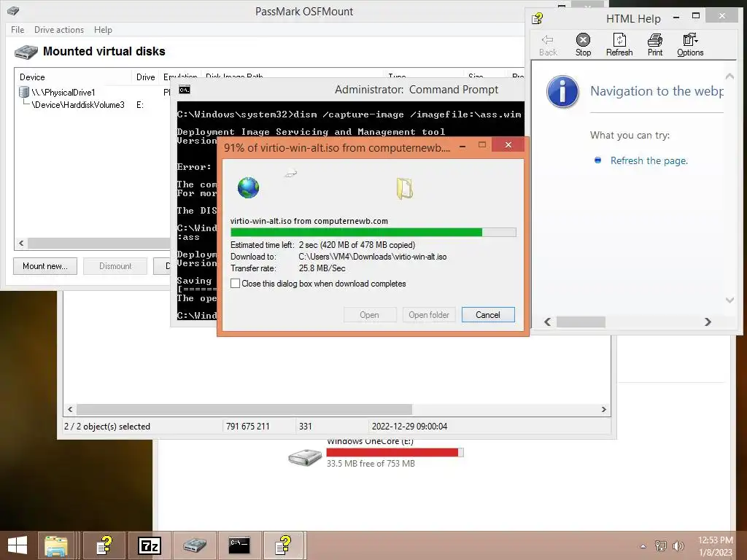Open the Windows Start button
747x560 pixels.
18,545
